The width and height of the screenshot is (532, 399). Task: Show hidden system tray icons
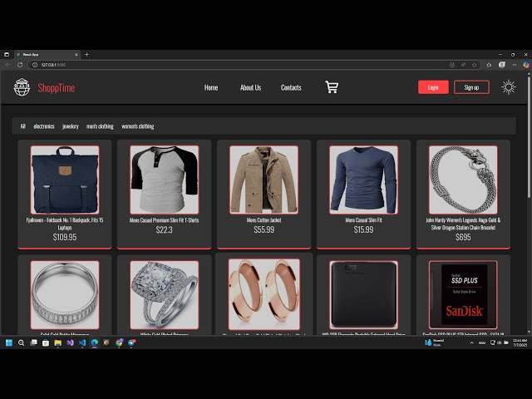pos(471,342)
